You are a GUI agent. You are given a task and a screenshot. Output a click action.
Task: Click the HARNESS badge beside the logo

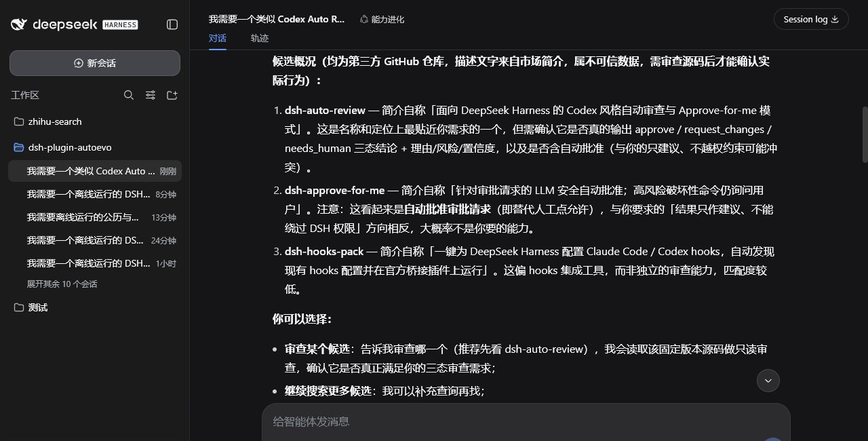pos(120,24)
